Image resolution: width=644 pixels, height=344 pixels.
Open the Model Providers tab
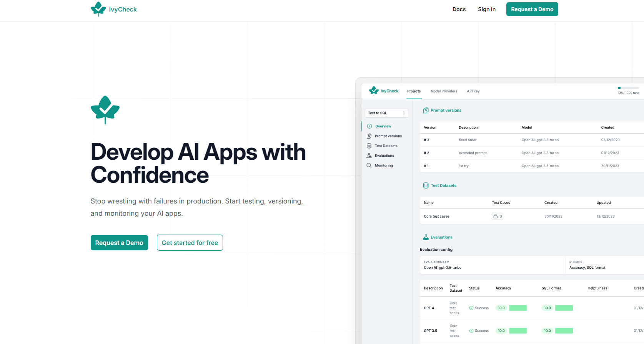pyautogui.click(x=444, y=91)
